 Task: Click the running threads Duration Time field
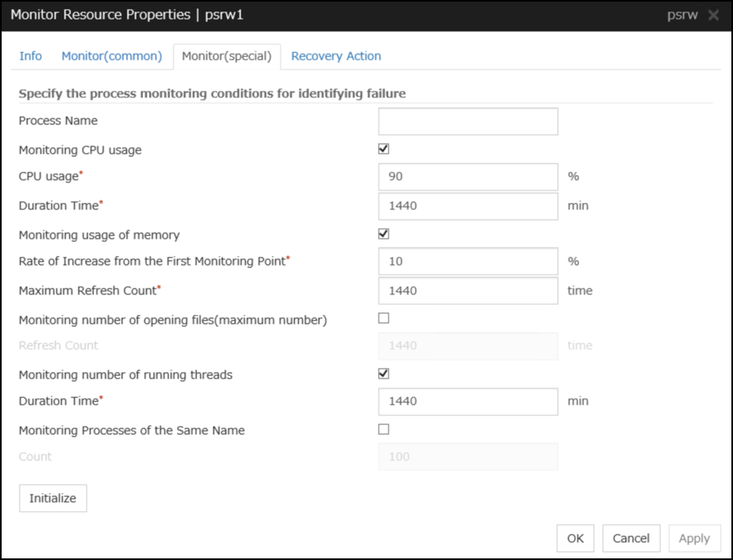click(468, 401)
